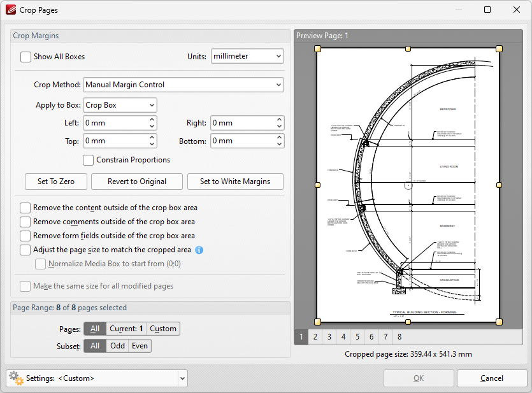The height and width of the screenshot is (393, 532).
Task: Click the top-left crop handle in preview
Action: point(317,49)
